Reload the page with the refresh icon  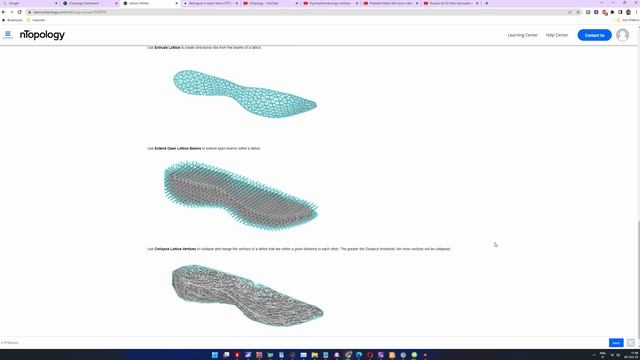[x=20, y=12]
